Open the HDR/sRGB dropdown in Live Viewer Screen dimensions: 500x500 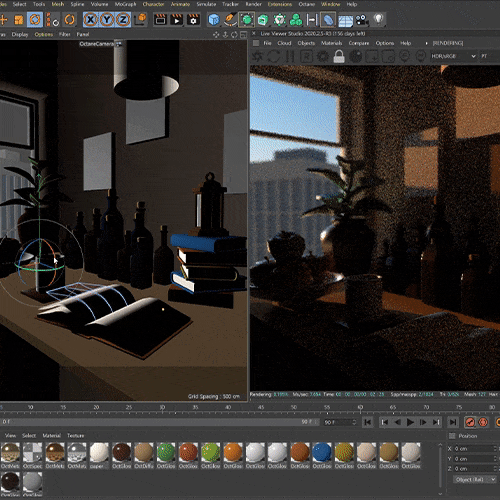pyautogui.click(x=453, y=56)
